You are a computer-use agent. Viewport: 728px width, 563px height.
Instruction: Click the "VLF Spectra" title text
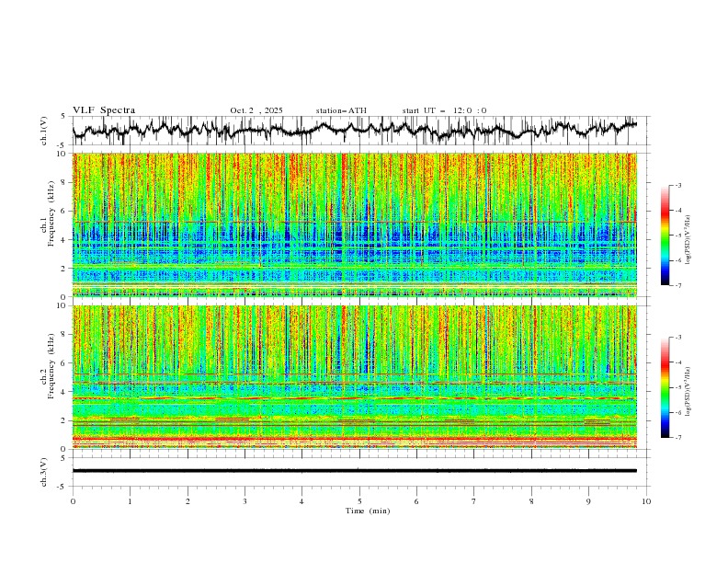point(104,110)
